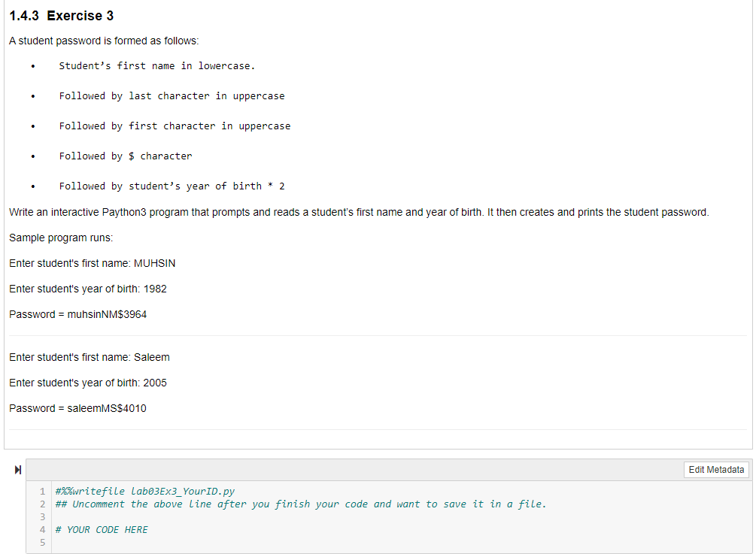
Task: Click the cell prompt collapse arrow icon
Action: click(x=17, y=470)
